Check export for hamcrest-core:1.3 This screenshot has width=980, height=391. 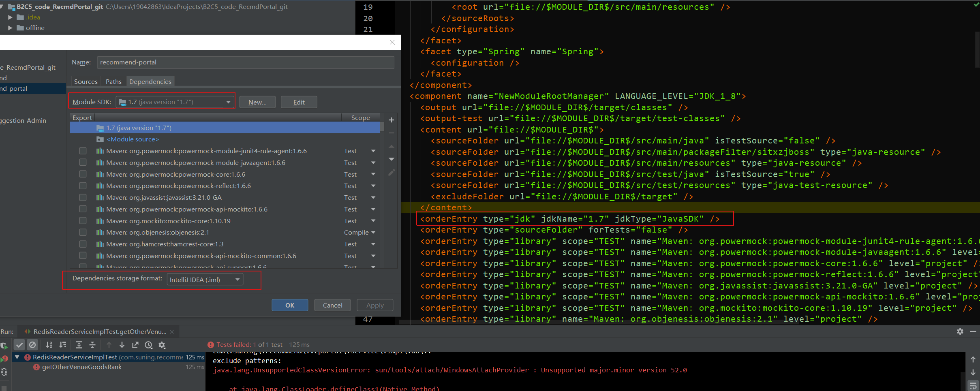pyautogui.click(x=83, y=244)
